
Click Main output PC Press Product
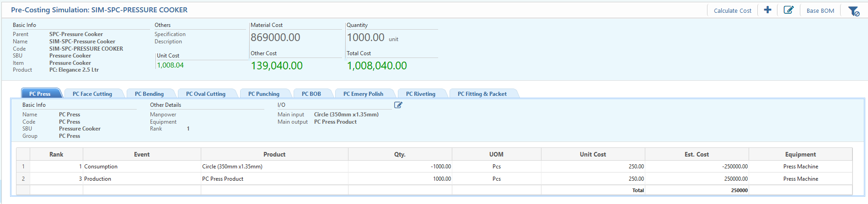(335, 122)
